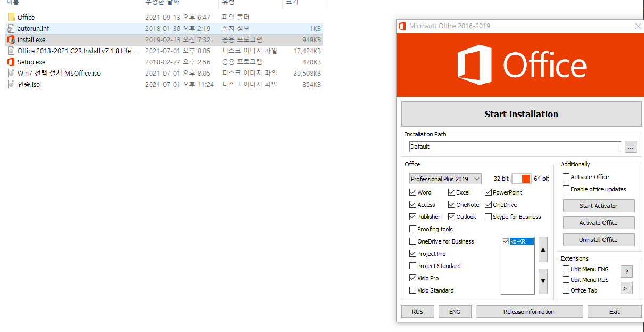Click the Start installation button
The width and height of the screenshot is (644, 332).
521,114
